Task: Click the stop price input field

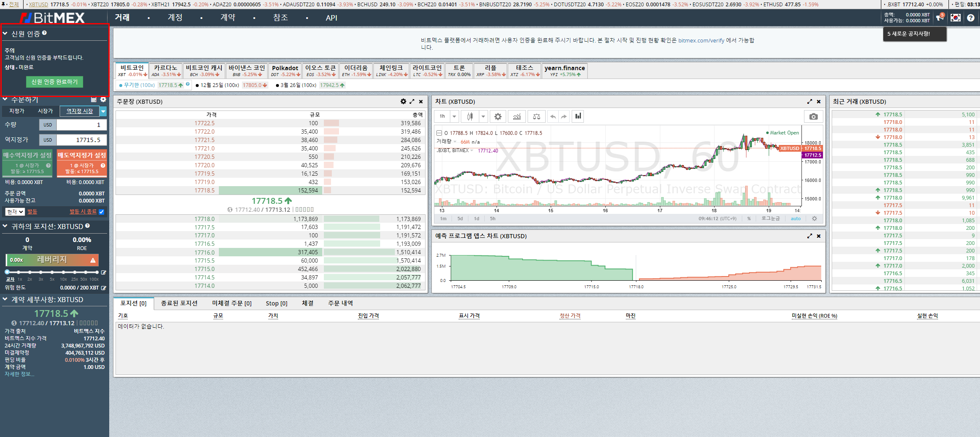Action: click(x=81, y=140)
